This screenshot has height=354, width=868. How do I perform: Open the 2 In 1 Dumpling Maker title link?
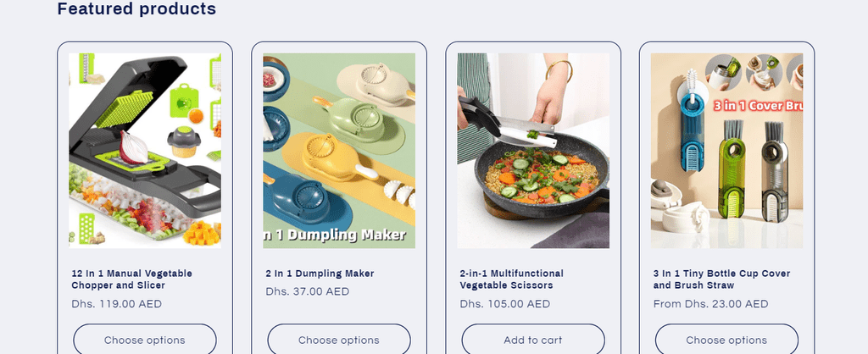(320, 274)
